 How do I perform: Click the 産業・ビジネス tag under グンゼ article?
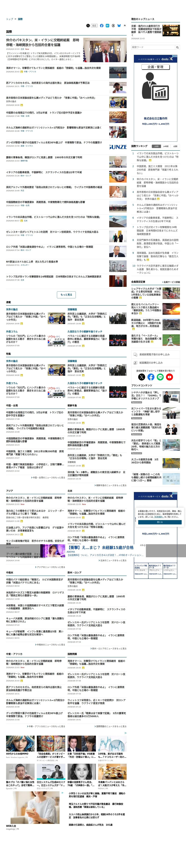click(x=27, y=146)
